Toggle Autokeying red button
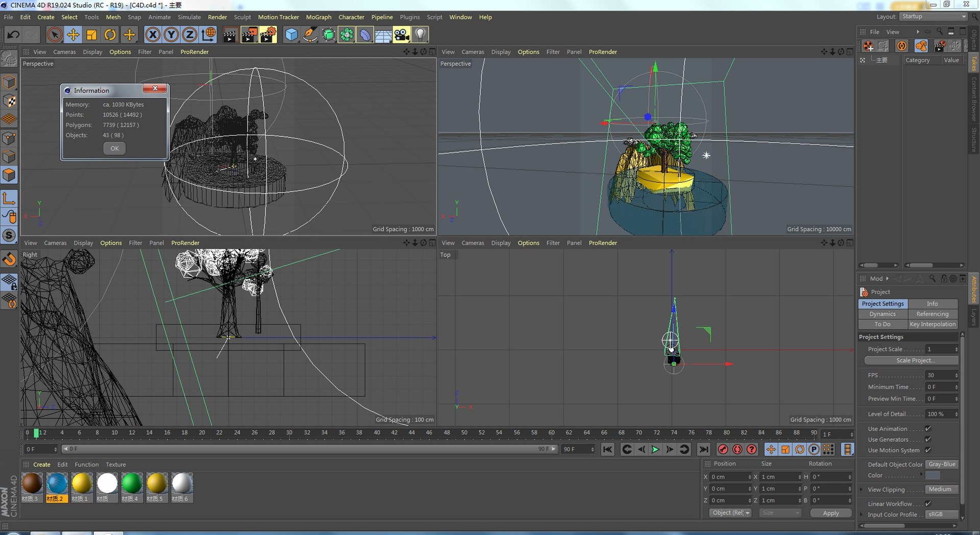The width and height of the screenshot is (980, 535). coord(737,449)
